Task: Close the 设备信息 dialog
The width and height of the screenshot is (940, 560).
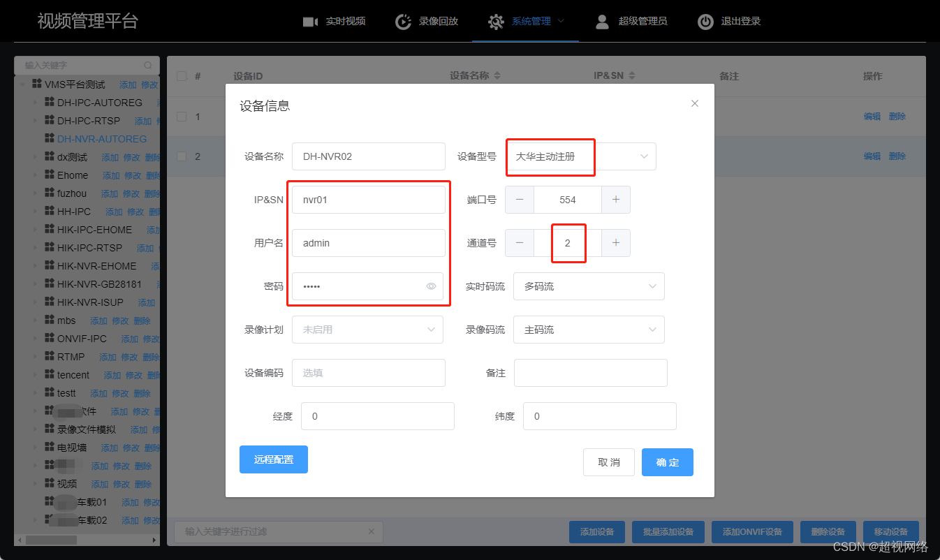Action: (x=695, y=103)
